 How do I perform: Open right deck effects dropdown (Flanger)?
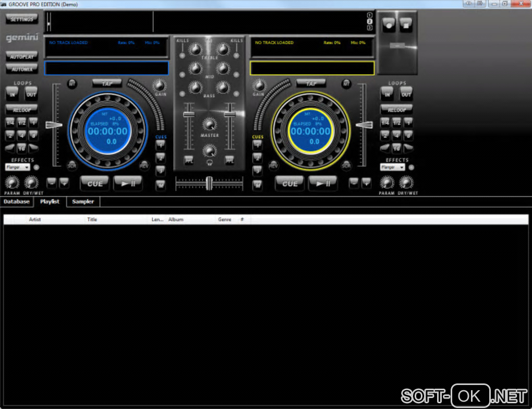[x=393, y=167]
